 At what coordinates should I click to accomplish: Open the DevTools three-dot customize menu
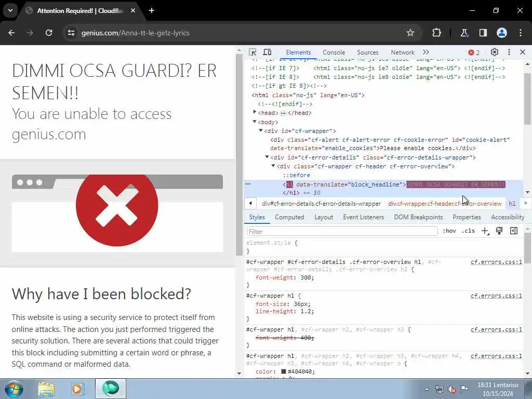point(509,52)
